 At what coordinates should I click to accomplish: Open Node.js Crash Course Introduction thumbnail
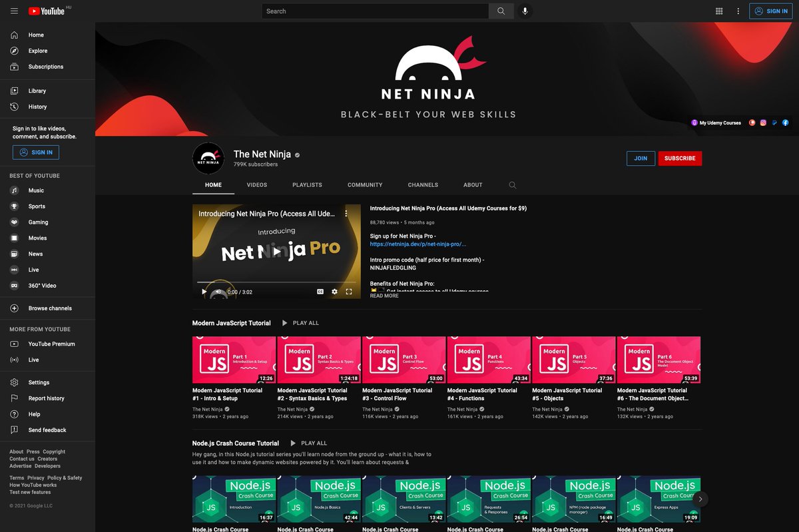pos(234,499)
